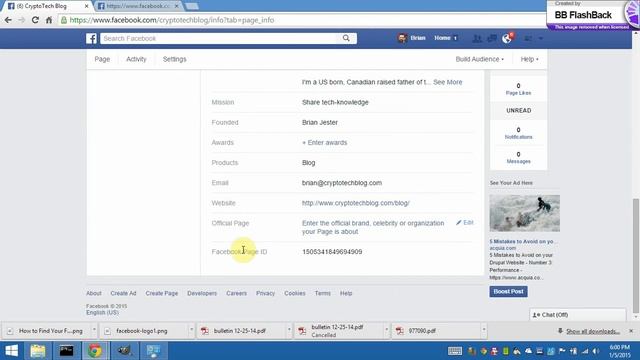The image size is (640, 360).
Task: Click the Careers footer link
Action: [236, 293]
